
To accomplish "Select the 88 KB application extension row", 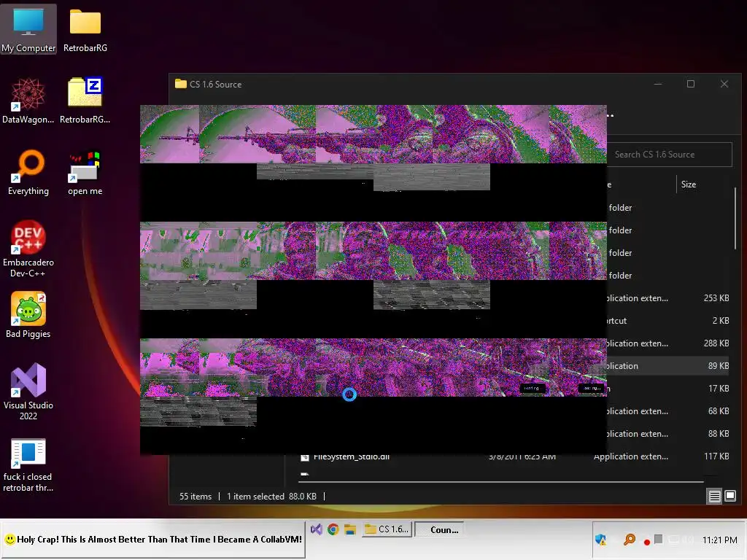I will [668, 434].
